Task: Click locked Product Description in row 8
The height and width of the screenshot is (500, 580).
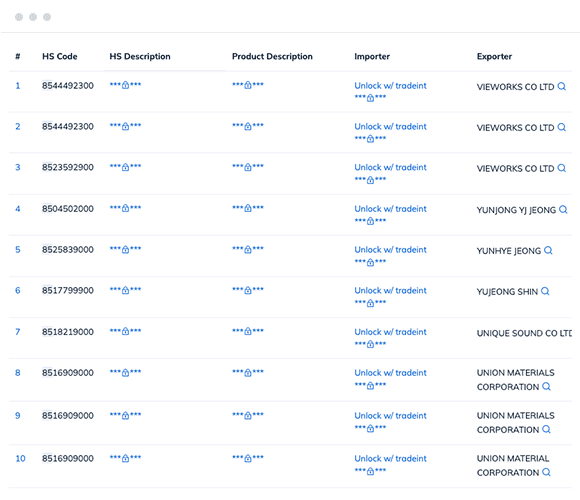Action: click(248, 372)
